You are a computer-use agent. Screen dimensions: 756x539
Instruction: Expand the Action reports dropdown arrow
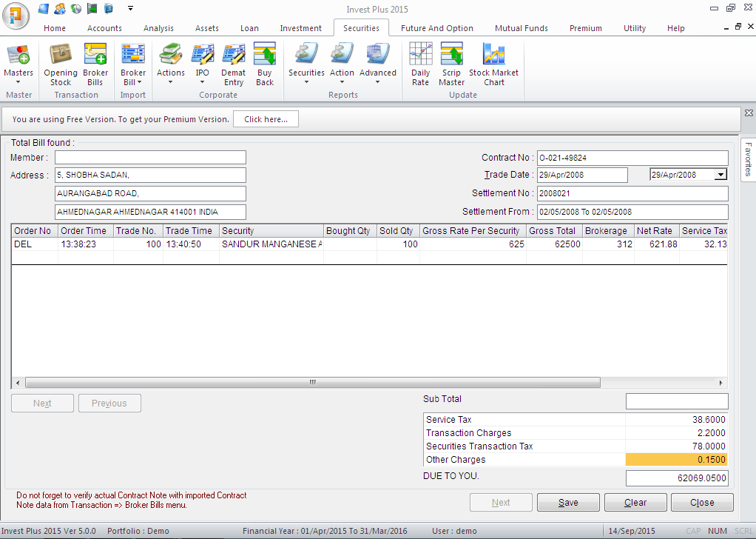[x=342, y=82]
